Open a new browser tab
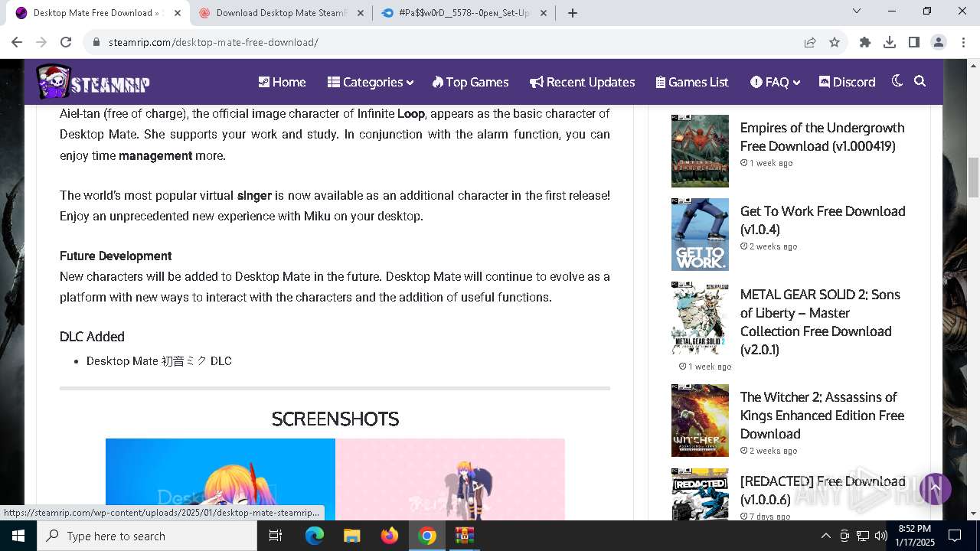Image resolution: width=980 pixels, height=551 pixels. (573, 13)
